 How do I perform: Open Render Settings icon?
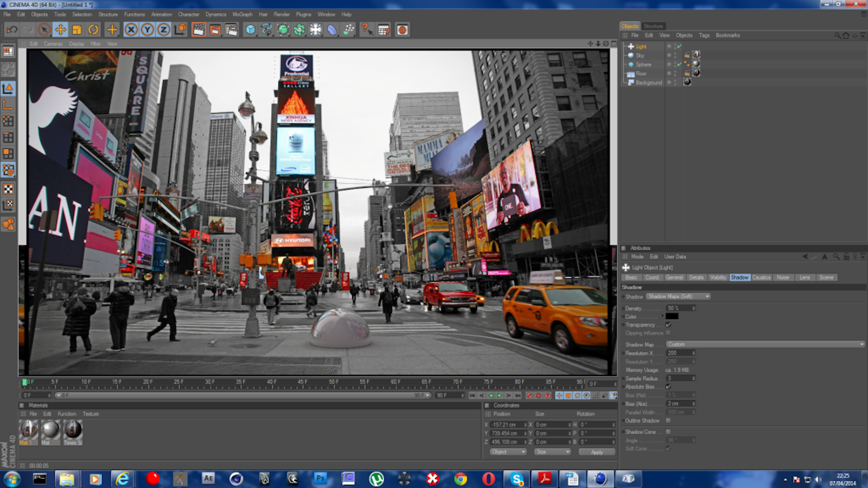click(x=231, y=30)
